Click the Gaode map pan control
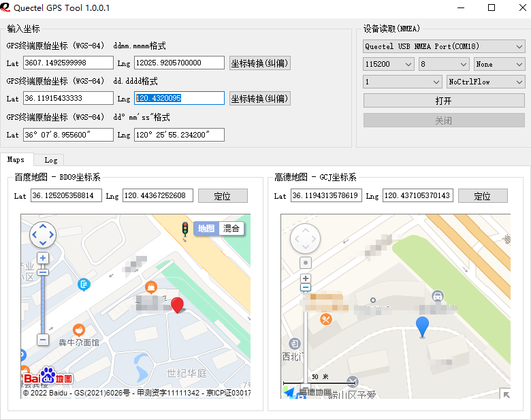This screenshot has width=531, height=420. coord(306,239)
